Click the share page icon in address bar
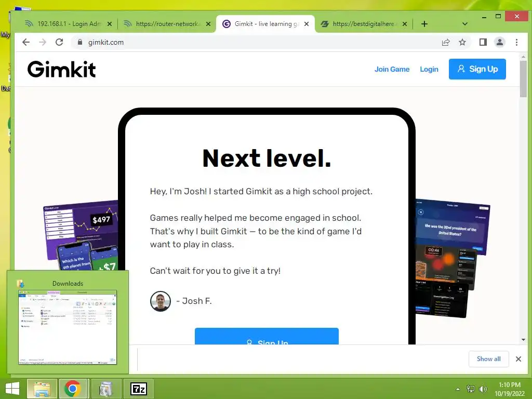 point(445,42)
